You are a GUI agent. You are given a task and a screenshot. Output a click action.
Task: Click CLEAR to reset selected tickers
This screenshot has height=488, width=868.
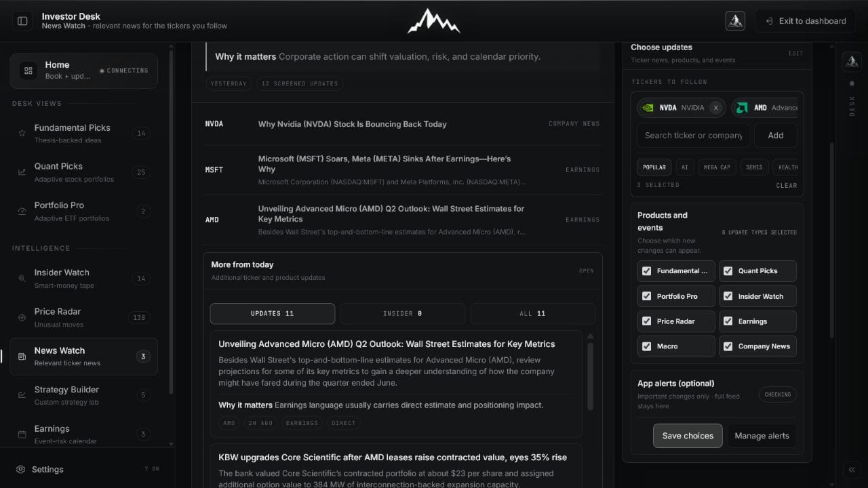pos(787,185)
